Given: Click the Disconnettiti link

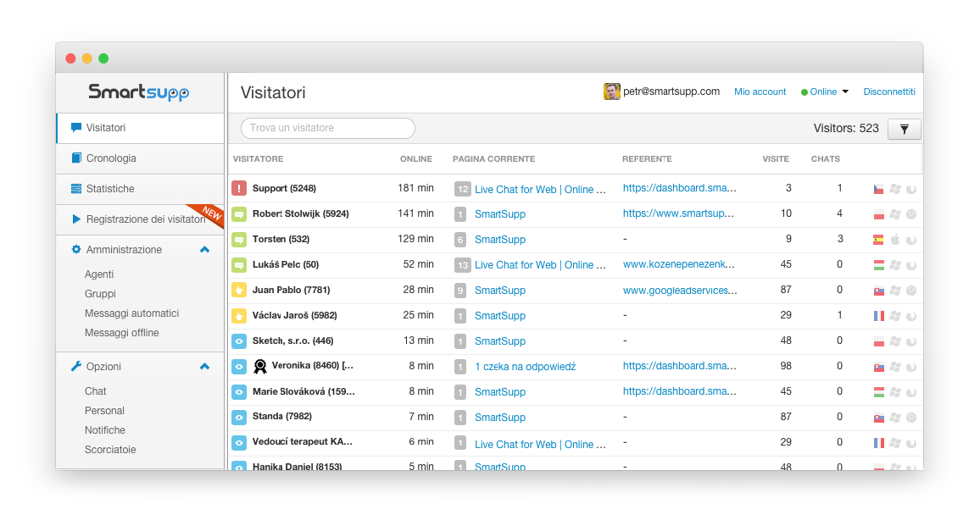Looking at the screenshot, I should [889, 91].
